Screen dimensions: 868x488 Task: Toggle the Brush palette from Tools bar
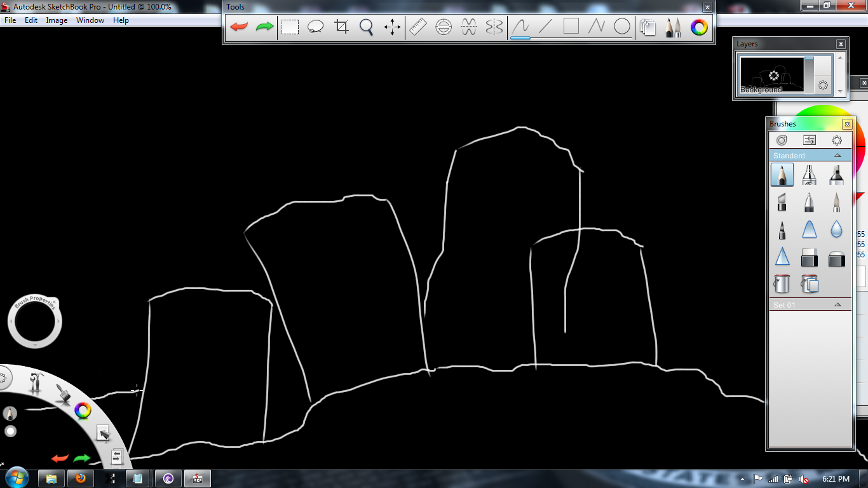click(x=674, y=27)
